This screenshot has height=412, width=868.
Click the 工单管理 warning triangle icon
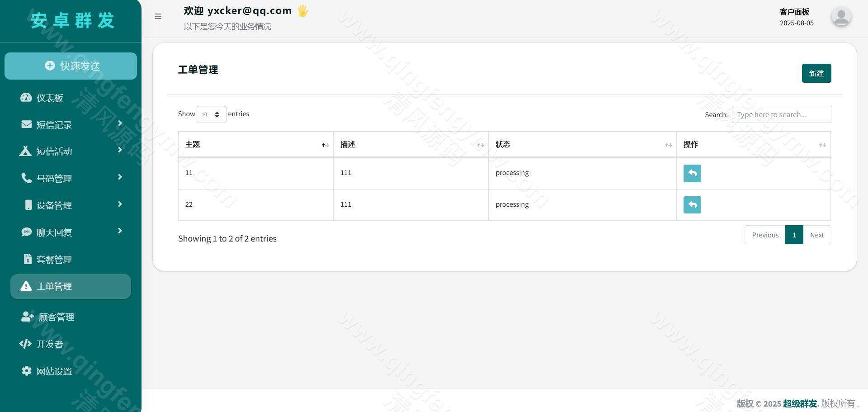[x=26, y=286]
